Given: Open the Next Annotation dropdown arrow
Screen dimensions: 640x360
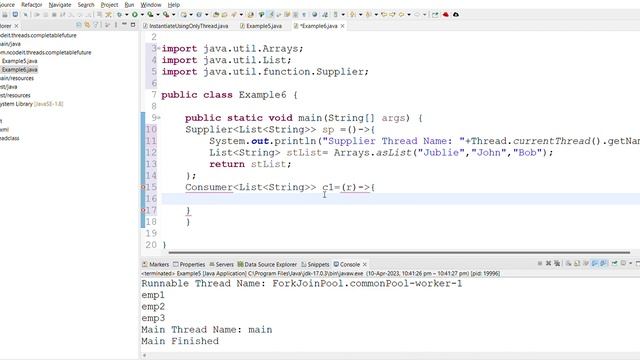Looking at the screenshot, I should 360,14.
